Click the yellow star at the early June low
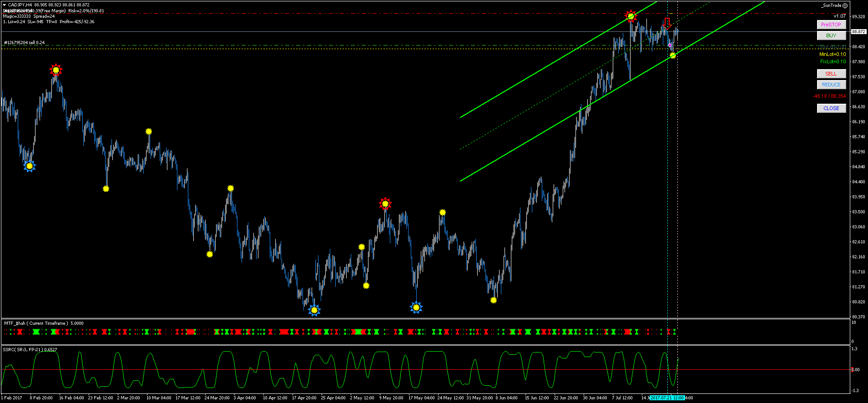Screen dimensions: 868x403 click(494, 300)
